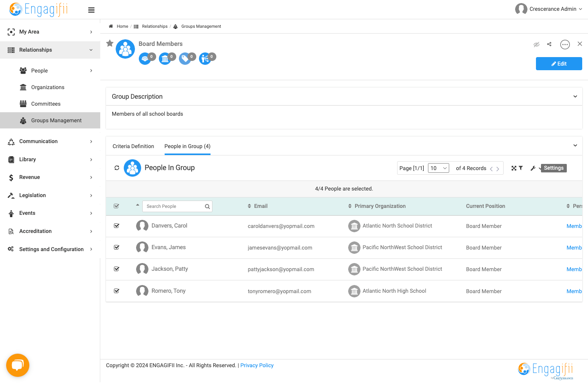Refresh the People In Group list

coord(117,168)
